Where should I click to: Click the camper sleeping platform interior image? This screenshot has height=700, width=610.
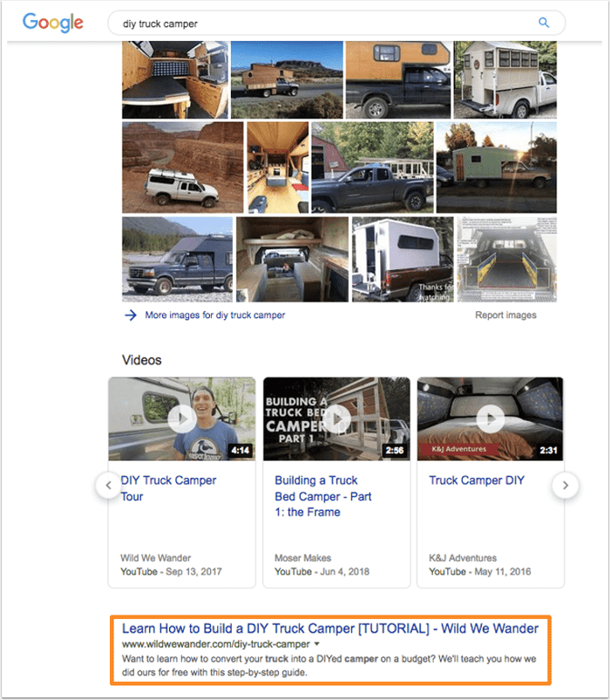(292, 260)
